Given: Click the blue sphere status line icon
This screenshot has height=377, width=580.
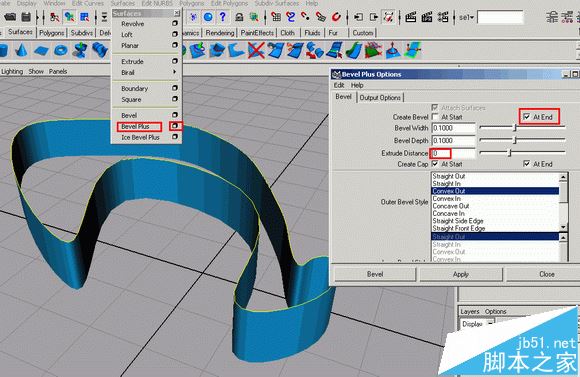Looking at the screenshot, I should 208,17.
